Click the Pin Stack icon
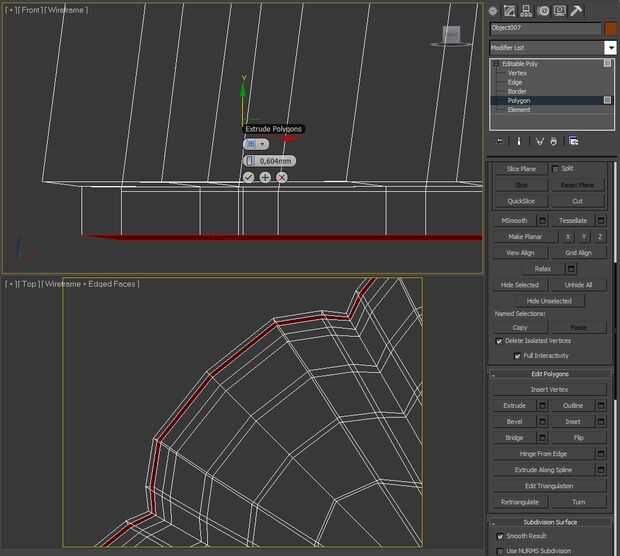Image resolution: width=620 pixels, height=556 pixels. pyautogui.click(x=499, y=141)
